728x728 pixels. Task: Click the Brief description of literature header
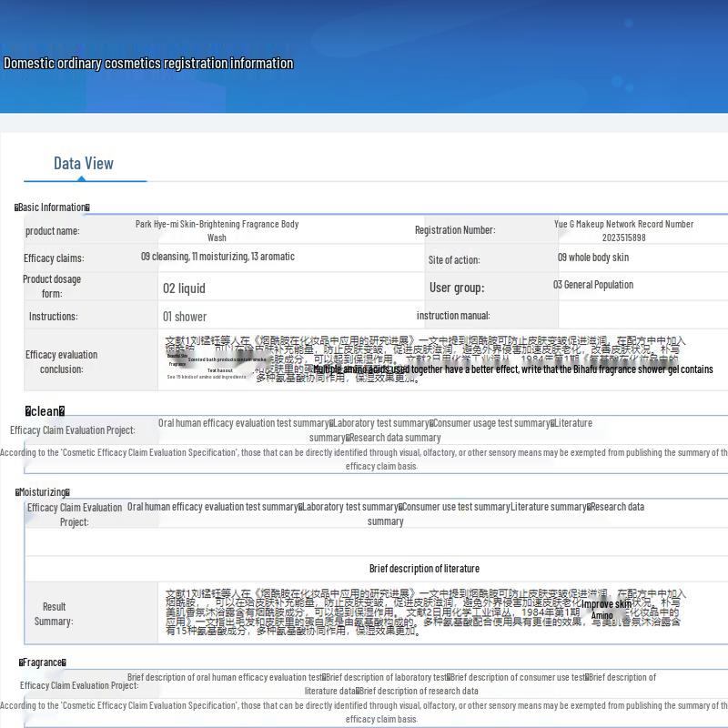tap(424, 568)
